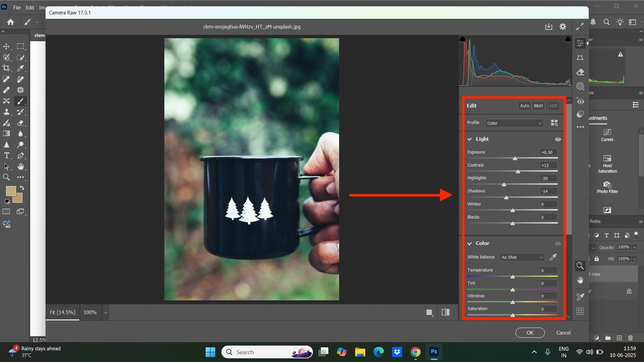This screenshot has width=644, height=362.
Task: Add Curves adjustment in Photoshop
Action: click(x=607, y=135)
